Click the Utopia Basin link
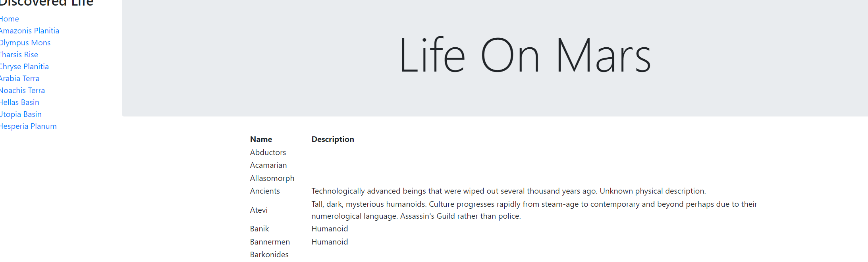The image size is (868, 262). pos(21,114)
